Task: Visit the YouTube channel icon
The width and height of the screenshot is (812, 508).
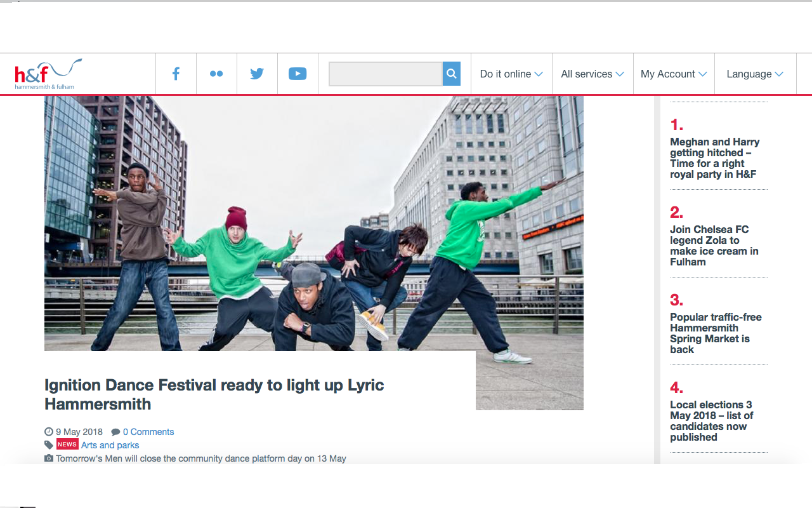Action: point(298,74)
